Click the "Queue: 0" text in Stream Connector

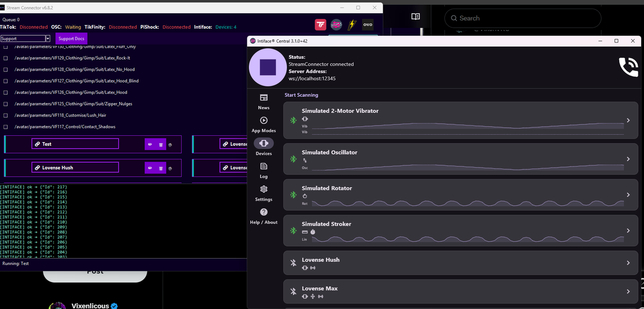11,20
